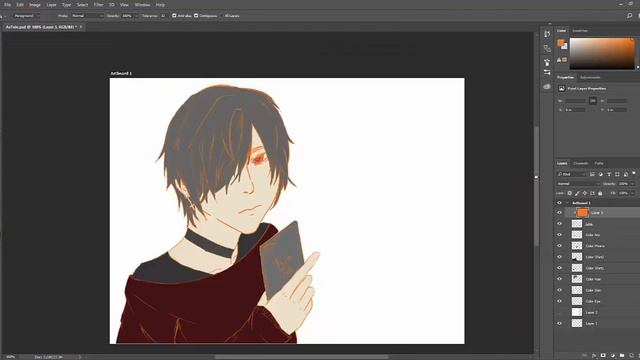Screen dimensions: 640x360
Task: Collapse the Artboard 1 group arrow
Action: point(567,203)
